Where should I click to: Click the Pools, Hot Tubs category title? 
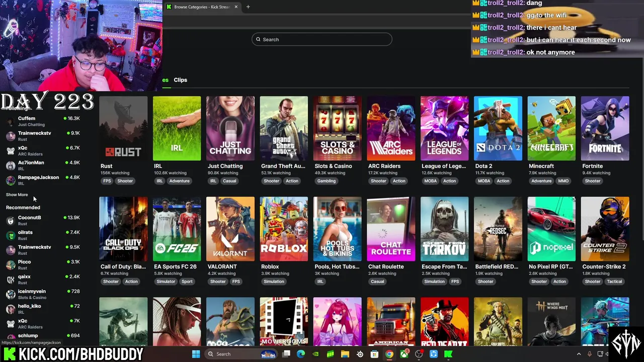pyautogui.click(x=337, y=266)
